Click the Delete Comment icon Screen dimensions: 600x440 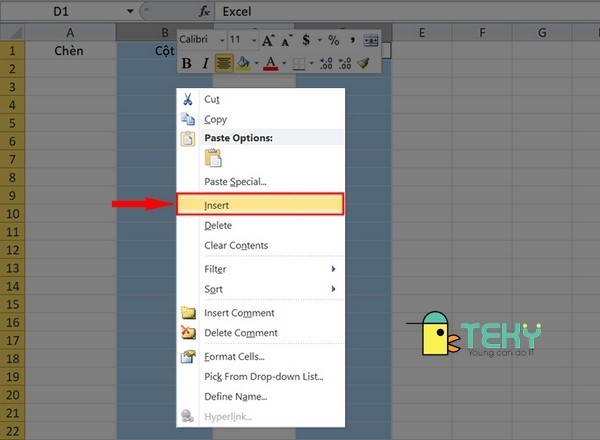pyautogui.click(x=188, y=332)
